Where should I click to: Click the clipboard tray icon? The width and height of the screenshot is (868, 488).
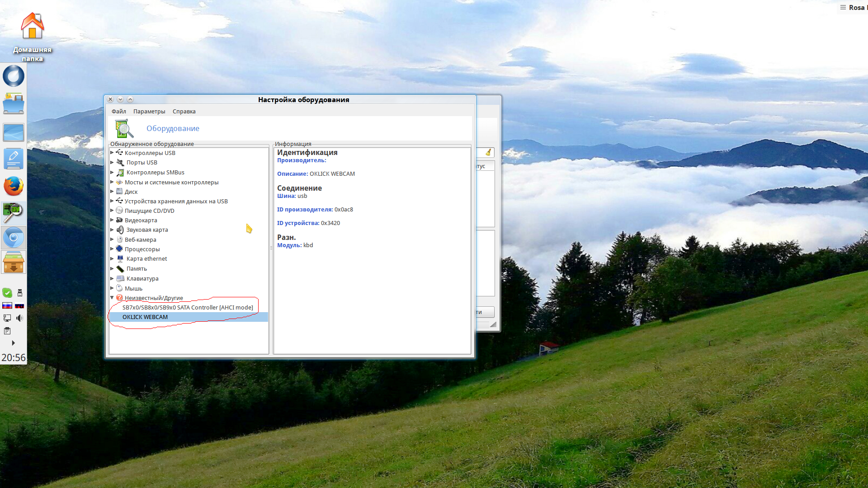point(7,331)
